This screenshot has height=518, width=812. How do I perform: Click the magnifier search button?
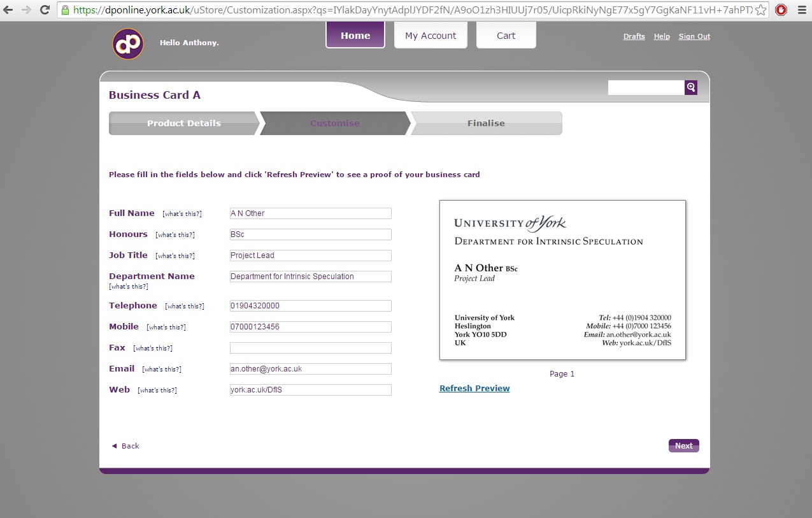691,88
